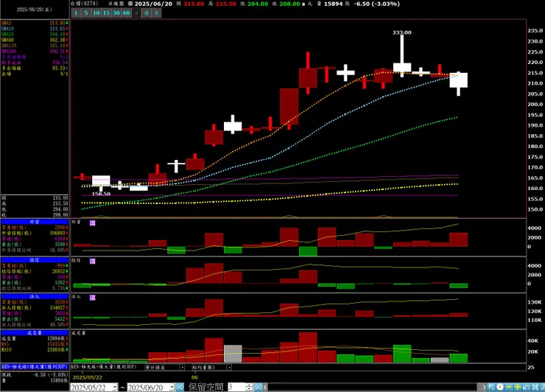545x392 pixels.
Task: Click the SMA240 legend row
Action: [x=35, y=51]
